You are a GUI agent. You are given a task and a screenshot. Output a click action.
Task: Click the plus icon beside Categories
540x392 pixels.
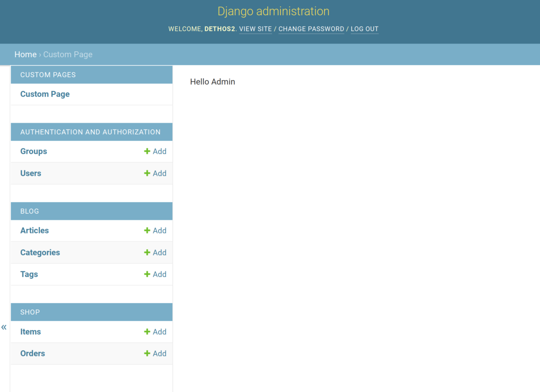coord(147,252)
